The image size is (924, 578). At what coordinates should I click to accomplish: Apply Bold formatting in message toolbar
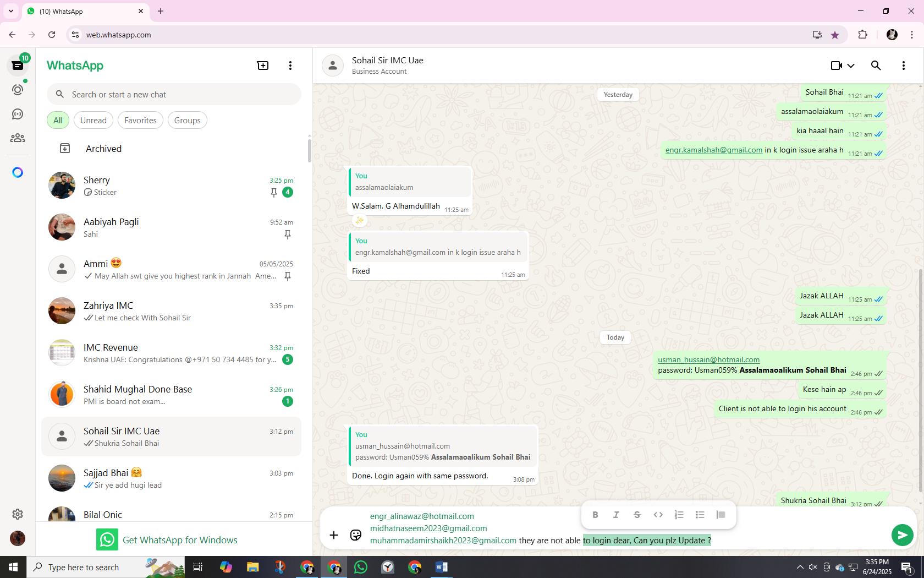tap(595, 515)
